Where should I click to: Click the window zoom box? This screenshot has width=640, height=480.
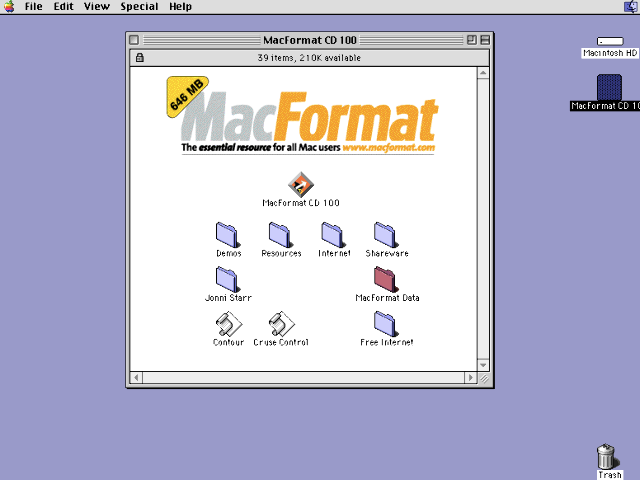pyautogui.click(x=471, y=40)
